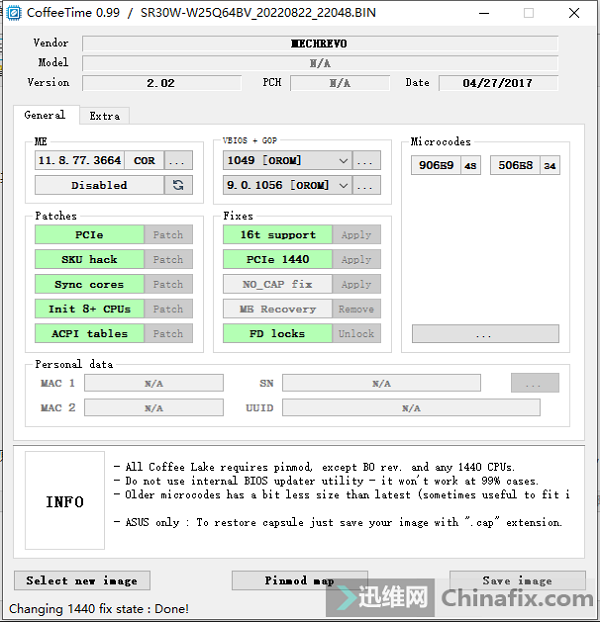This screenshot has width=600, height=622.
Task: Click the CoffeeTime app icon in title bar
Action: point(14,13)
